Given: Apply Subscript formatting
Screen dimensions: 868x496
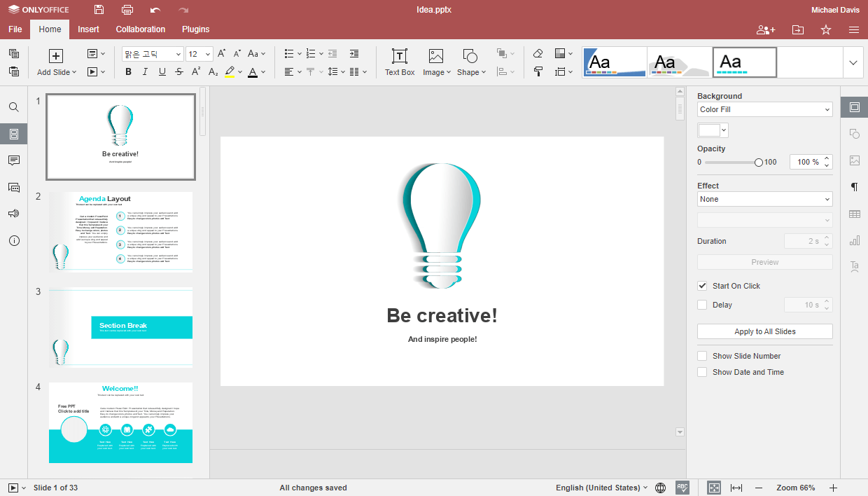Looking at the screenshot, I should 213,71.
